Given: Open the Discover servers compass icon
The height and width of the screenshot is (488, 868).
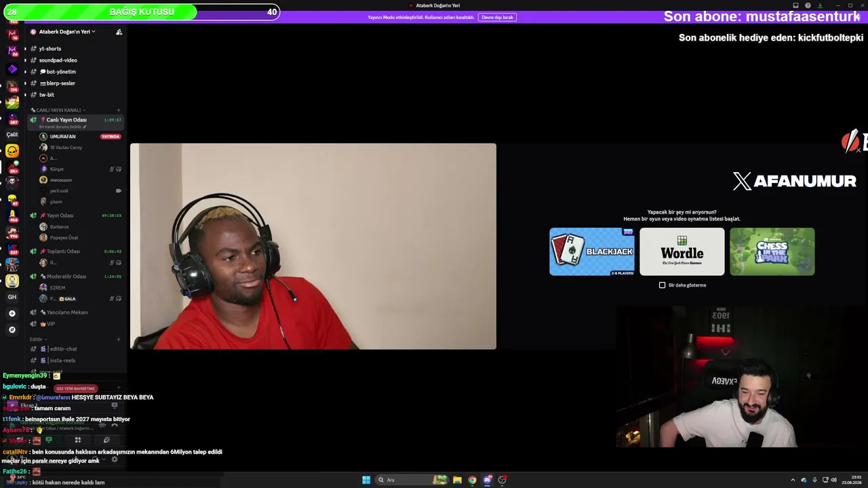Looking at the screenshot, I should 12,329.
